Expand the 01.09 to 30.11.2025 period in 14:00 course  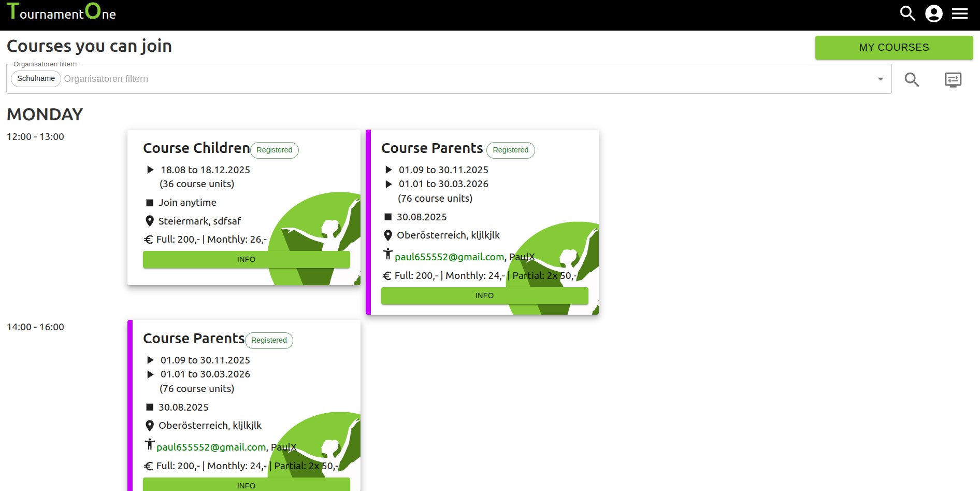pyautogui.click(x=150, y=360)
